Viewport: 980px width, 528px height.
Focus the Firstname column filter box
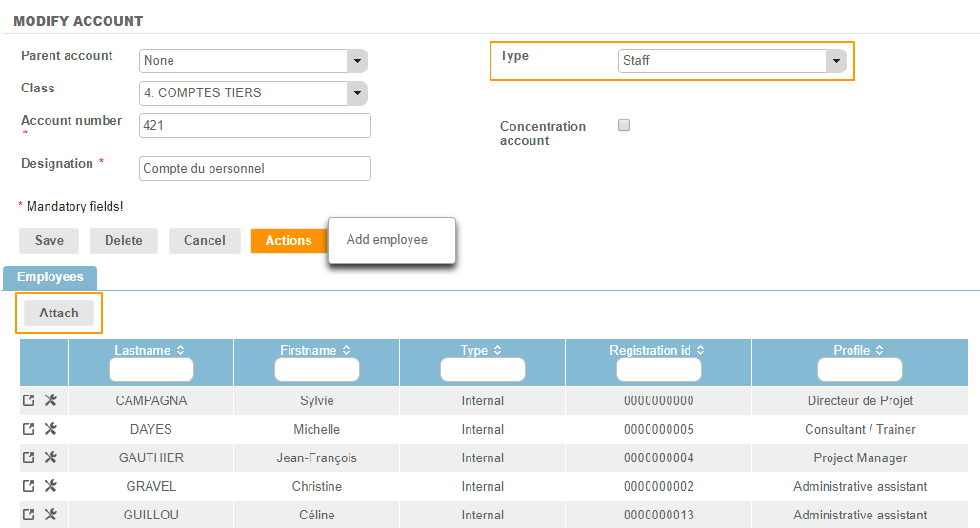317,370
